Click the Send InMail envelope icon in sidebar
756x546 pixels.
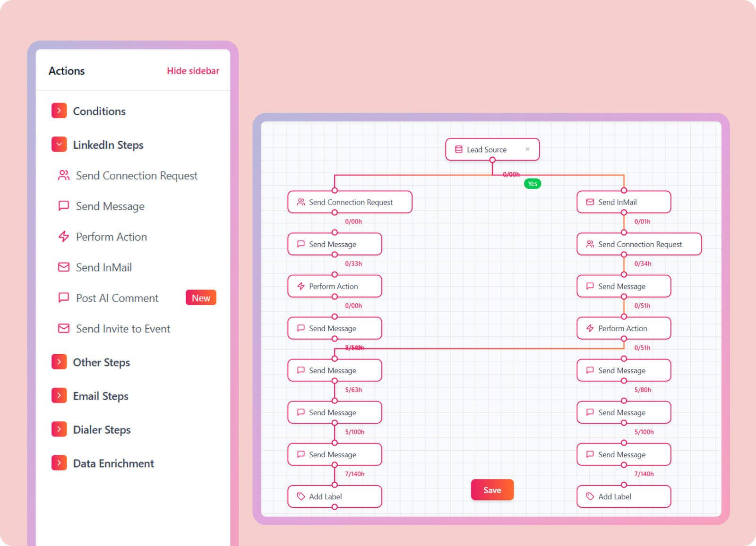click(x=63, y=267)
